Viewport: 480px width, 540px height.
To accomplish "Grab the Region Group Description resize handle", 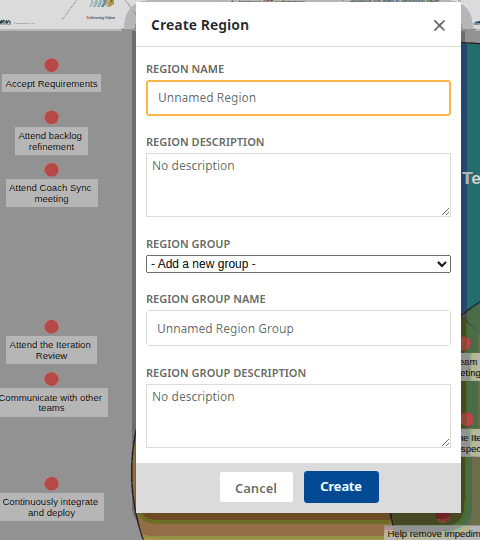I will [446, 443].
